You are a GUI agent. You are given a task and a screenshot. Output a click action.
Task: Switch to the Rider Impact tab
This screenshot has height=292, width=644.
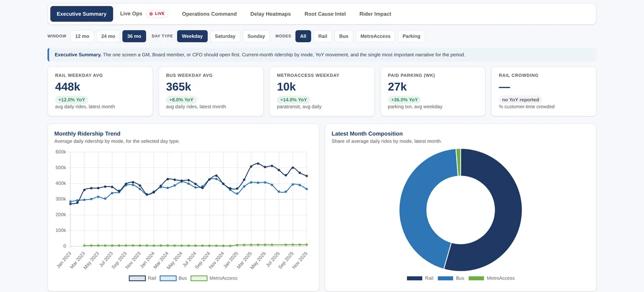click(375, 14)
